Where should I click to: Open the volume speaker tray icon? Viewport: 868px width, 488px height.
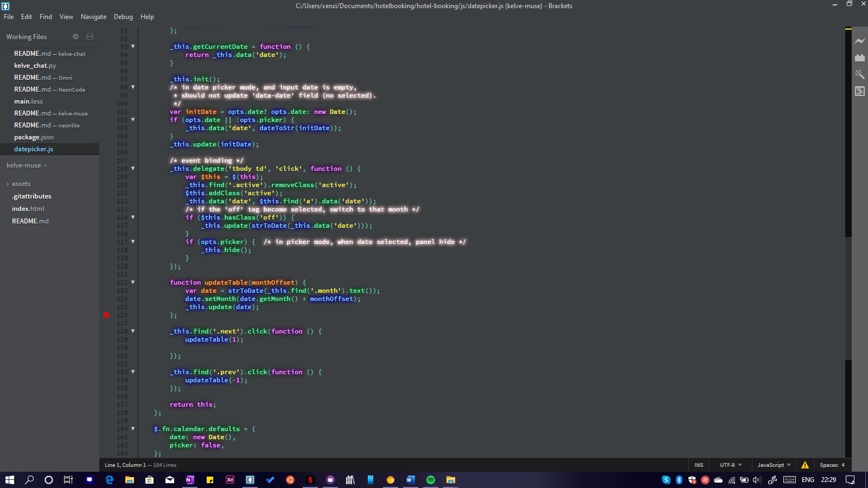(x=757, y=480)
